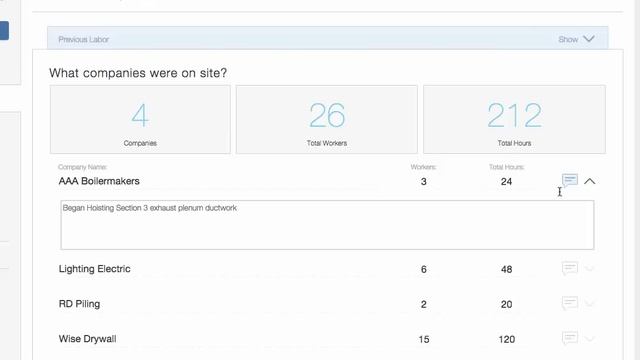
Task: Click the Workers column header
Action: (x=423, y=167)
